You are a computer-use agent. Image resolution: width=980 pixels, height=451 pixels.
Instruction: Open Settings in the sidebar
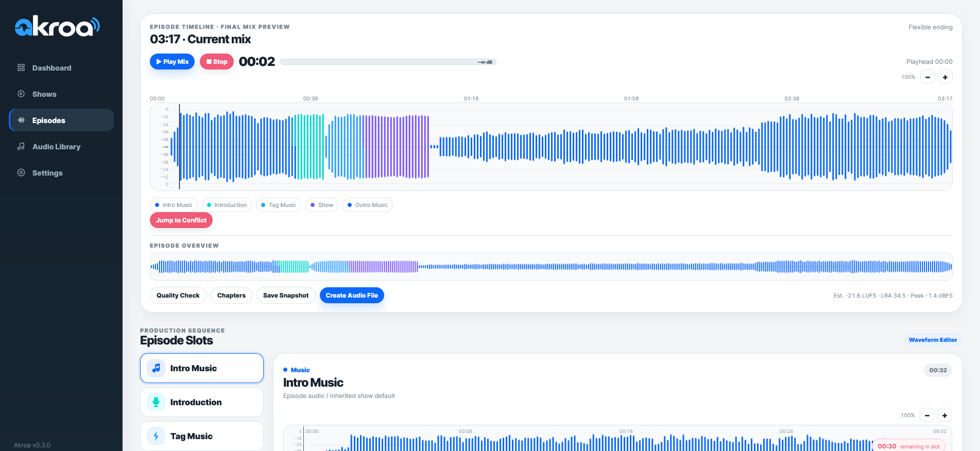[x=61, y=172]
